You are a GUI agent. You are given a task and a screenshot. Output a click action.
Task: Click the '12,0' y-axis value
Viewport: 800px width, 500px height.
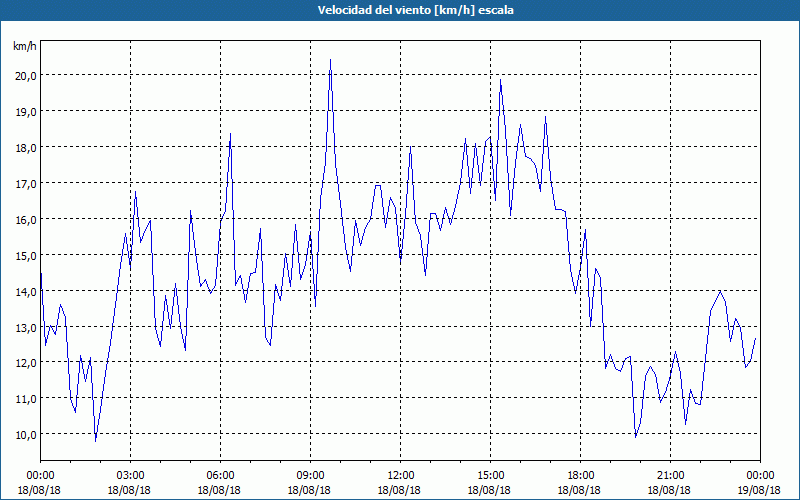(x=25, y=363)
